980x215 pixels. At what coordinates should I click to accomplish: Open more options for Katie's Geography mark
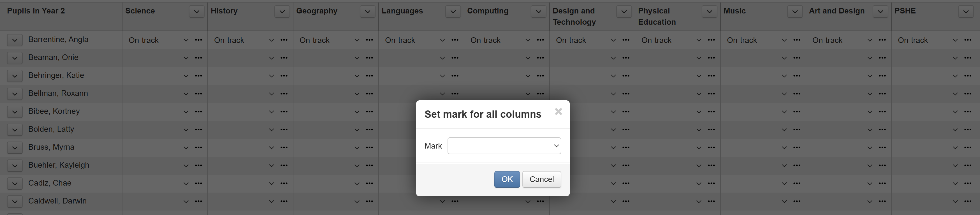click(x=369, y=76)
